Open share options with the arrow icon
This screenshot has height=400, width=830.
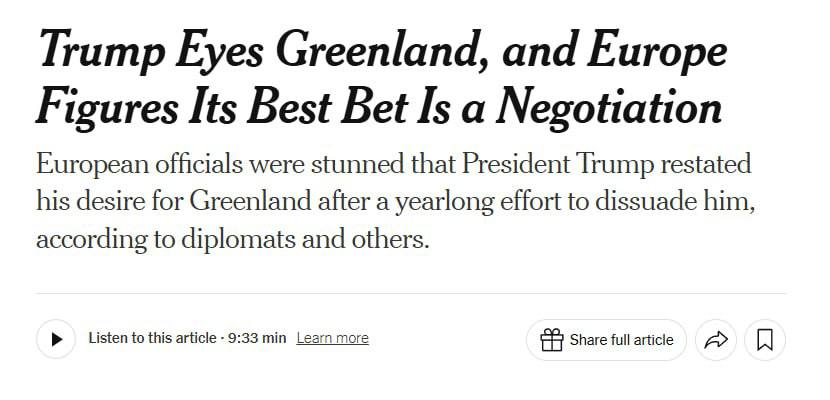click(x=716, y=340)
